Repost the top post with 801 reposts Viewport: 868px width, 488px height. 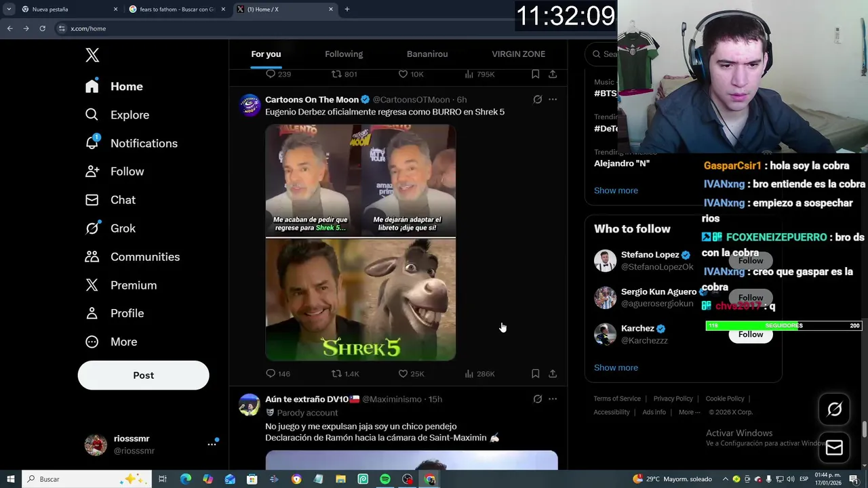(x=344, y=74)
